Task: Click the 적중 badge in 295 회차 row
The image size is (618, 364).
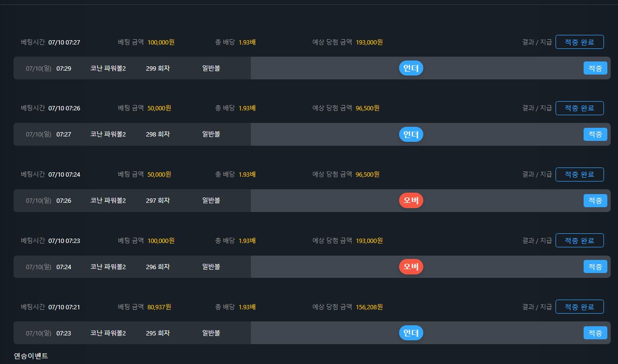Action: [595, 333]
